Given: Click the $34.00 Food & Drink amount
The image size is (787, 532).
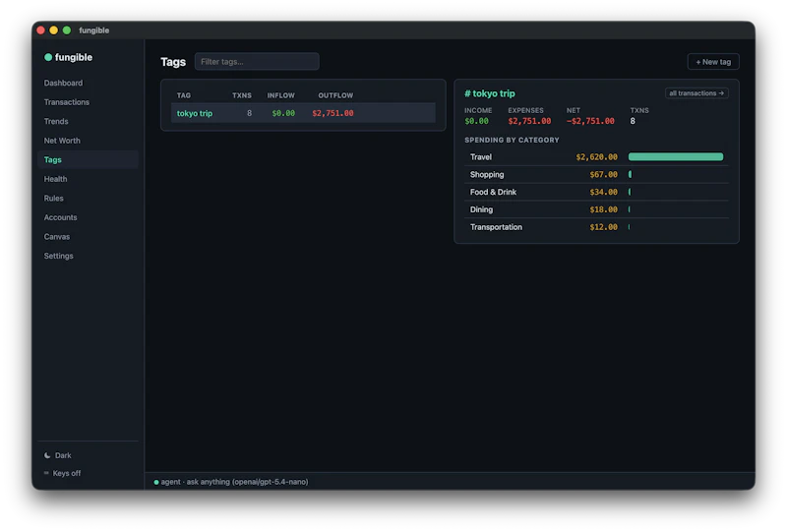Looking at the screenshot, I should click(604, 192).
